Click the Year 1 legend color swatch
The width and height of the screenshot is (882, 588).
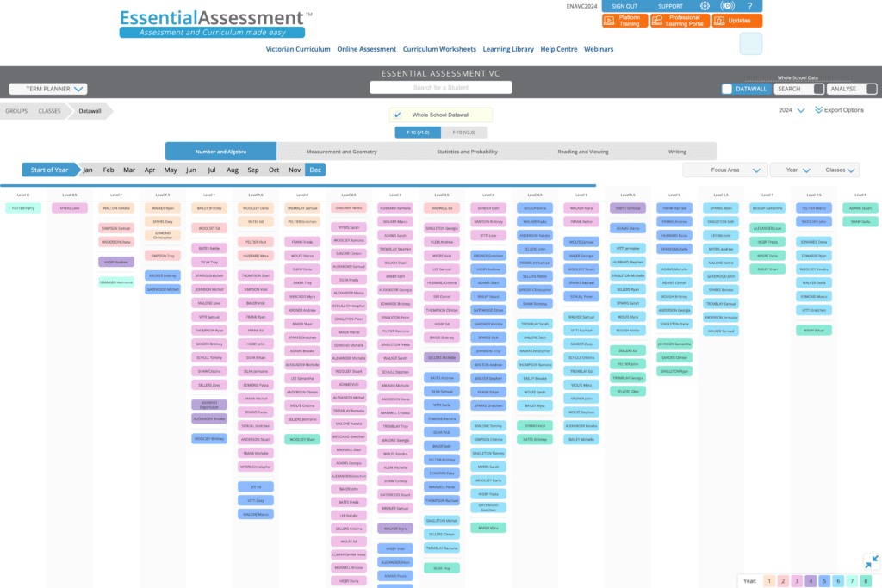pos(769,581)
